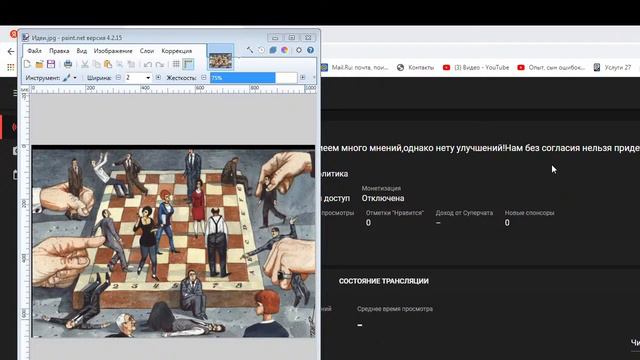Paste from clipboard in paint.net toolbar
The height and width of the screenshot is (360, 640).
[x=108, y=64]
